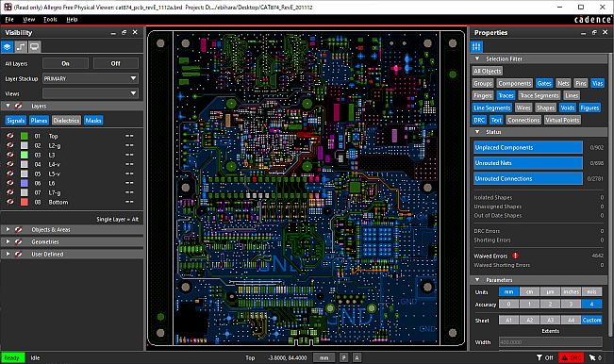Click the Width input field

coord(550,342)
